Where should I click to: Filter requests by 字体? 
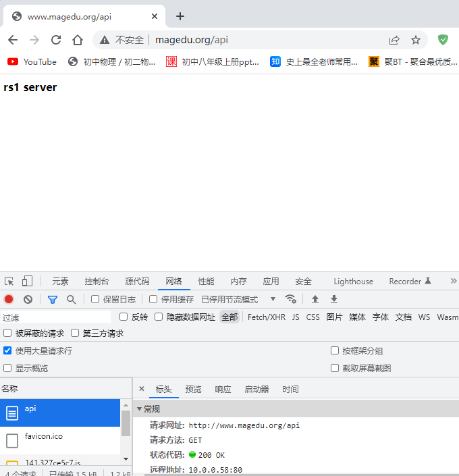point(381,317)
